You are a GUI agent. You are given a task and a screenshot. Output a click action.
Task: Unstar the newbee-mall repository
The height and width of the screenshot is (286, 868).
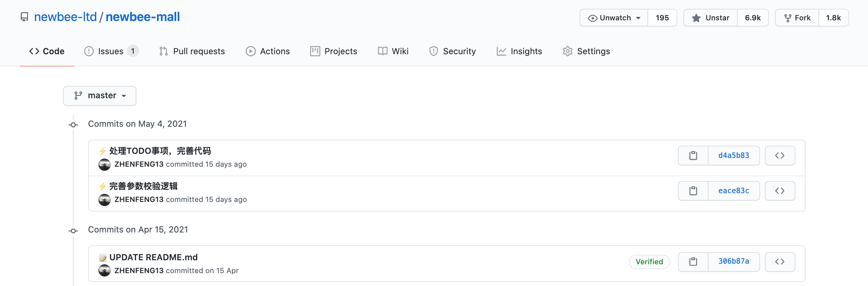711,18
